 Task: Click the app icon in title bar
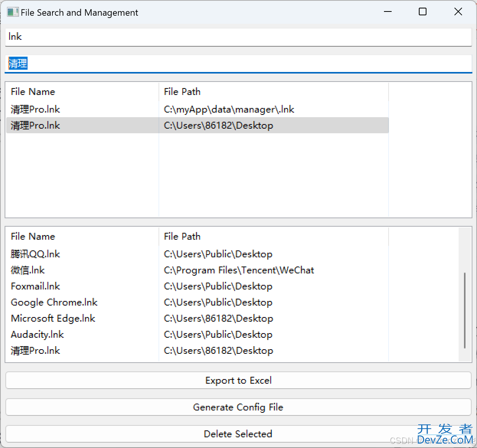(13, 12)
